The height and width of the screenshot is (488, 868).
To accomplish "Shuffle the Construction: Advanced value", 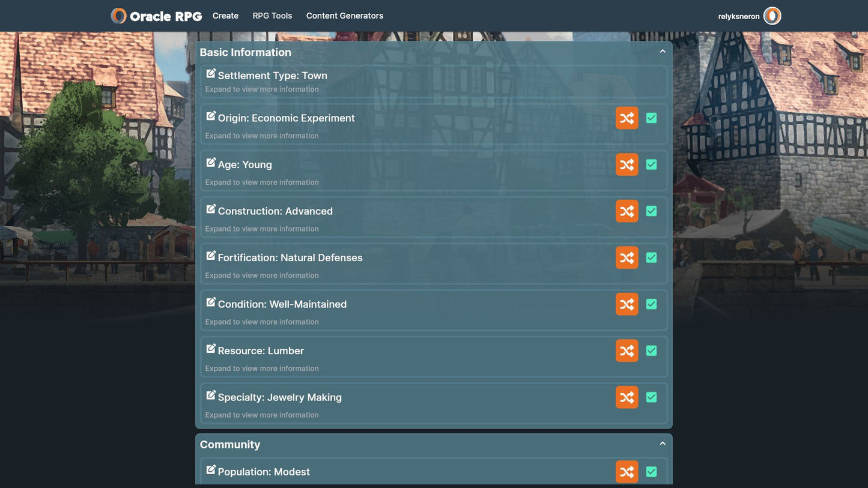I will [x=627, y=211].
